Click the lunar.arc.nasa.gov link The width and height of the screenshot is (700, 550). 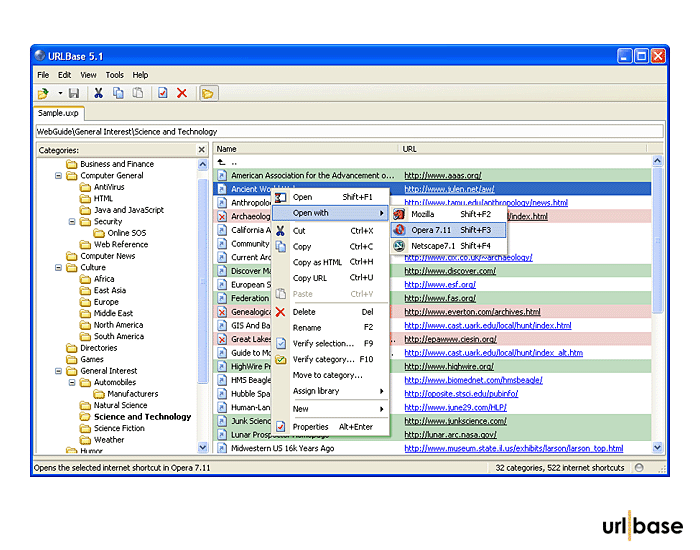click(450, 435)
